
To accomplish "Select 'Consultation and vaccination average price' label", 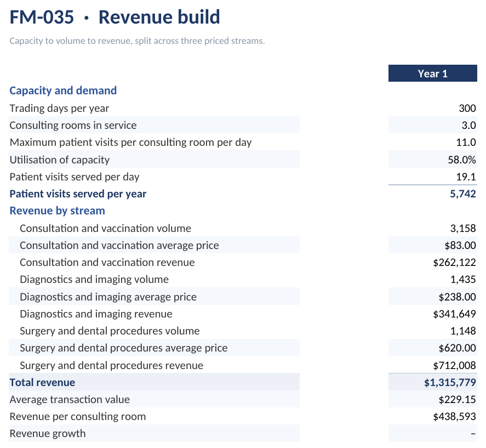I will pos(119,246).
